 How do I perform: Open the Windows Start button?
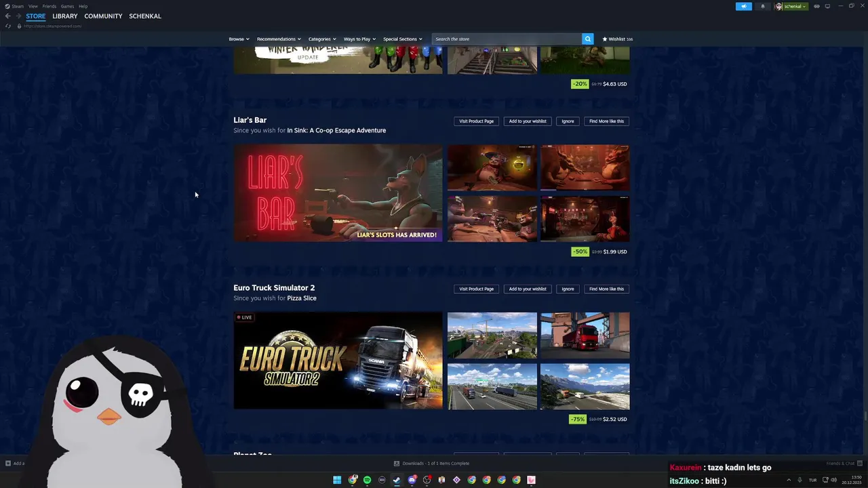337,480
